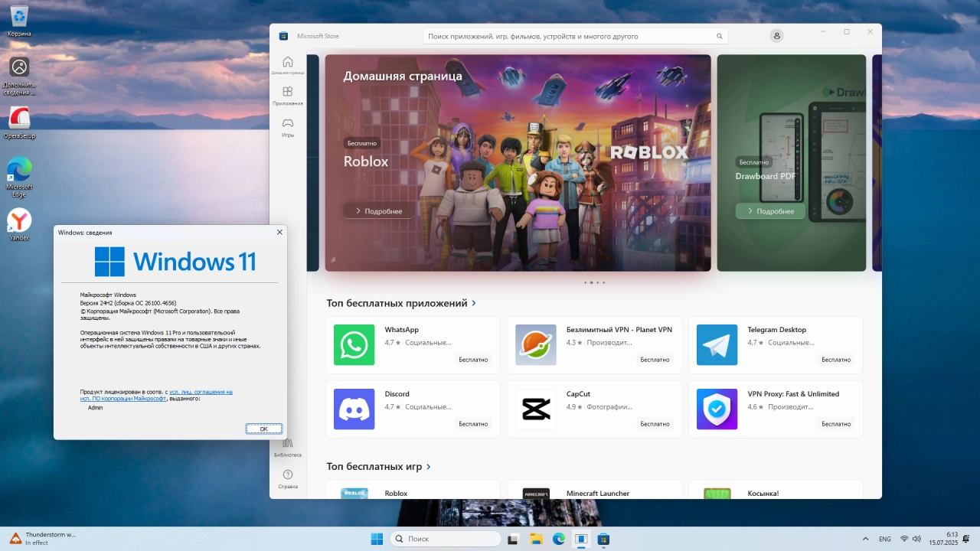Viewport: 980px width, 551px height.
Task: Expand the top free games section
Action: click(429, 466)
